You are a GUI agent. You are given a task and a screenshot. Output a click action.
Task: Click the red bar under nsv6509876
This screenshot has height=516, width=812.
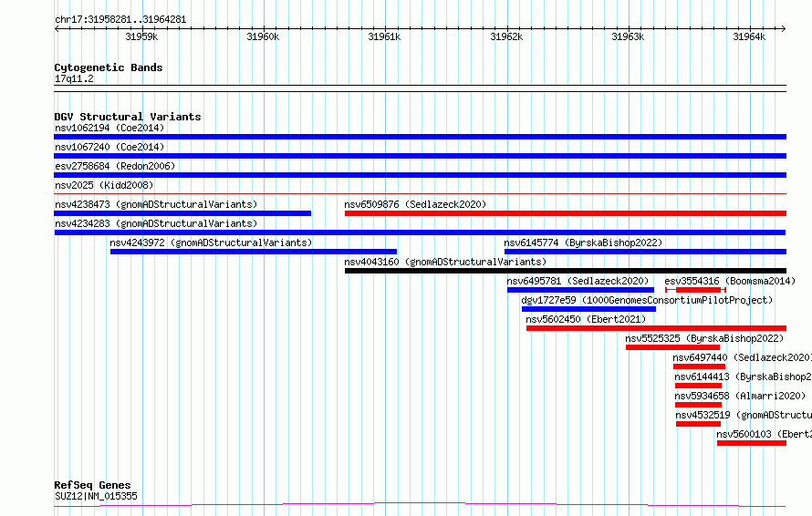click(566, 213)
